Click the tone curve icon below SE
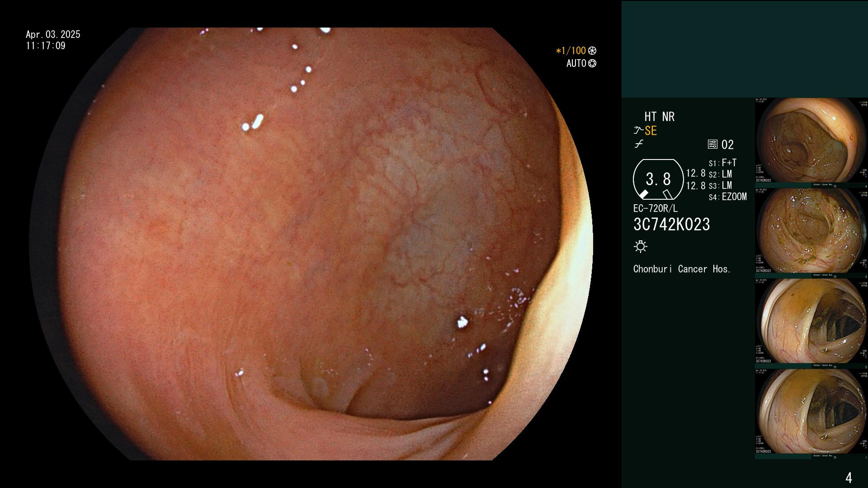This screenshot has height=488, width=868. tap(639, 144)
